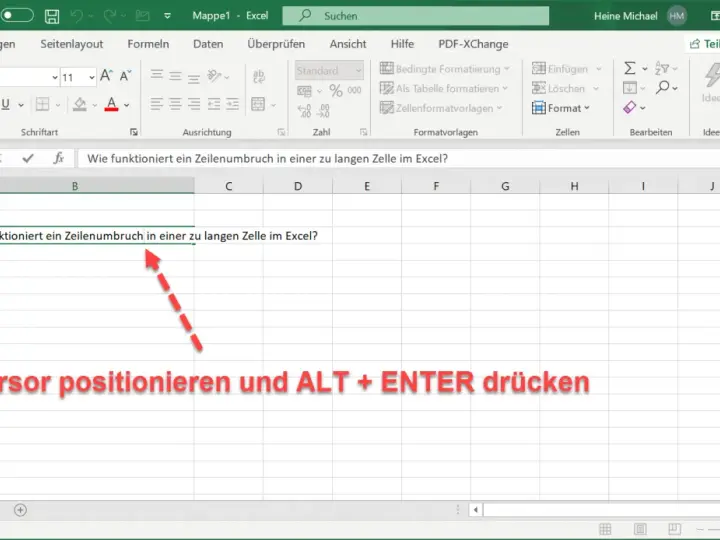Open the PDF-XChange ribbon tab
The height and width of the screenshot is (540, 720).
tap(473, 44)
